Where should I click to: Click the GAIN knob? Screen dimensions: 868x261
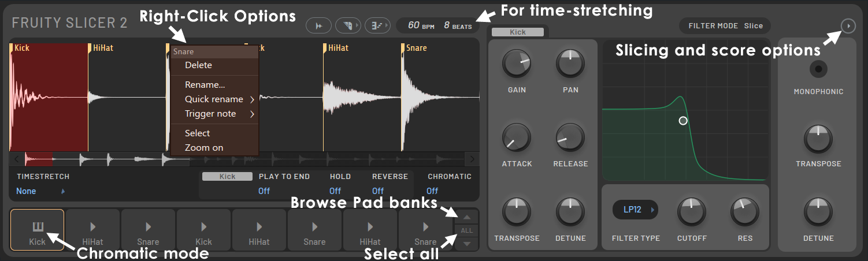tap(517, 64)
